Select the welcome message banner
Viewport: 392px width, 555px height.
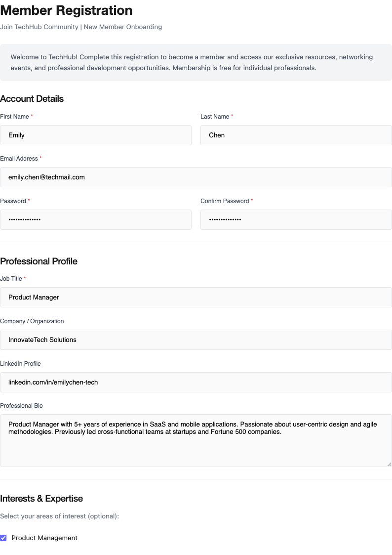(196, 62)
